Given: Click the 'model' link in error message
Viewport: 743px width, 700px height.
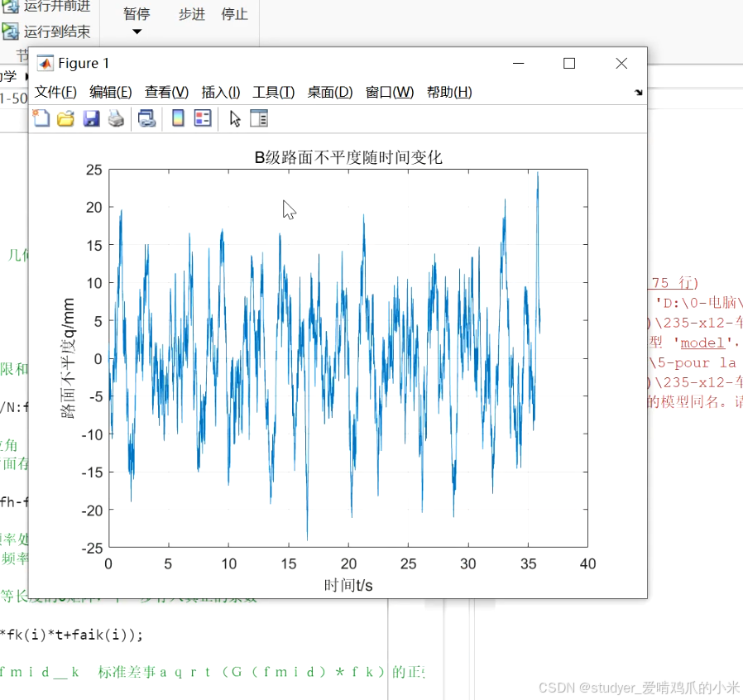Looking at the screenshot, I should [x=702, y=343].
